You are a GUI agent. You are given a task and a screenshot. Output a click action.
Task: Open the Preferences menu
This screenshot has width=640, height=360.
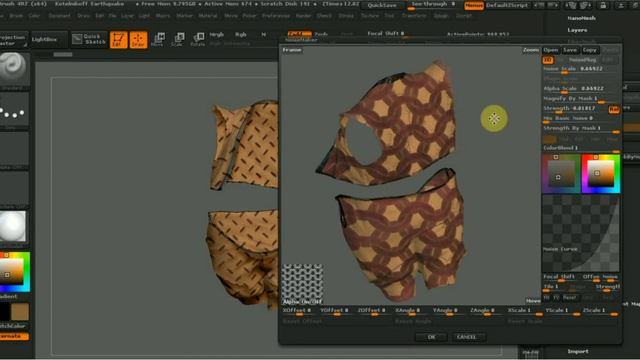coord(276,16)
